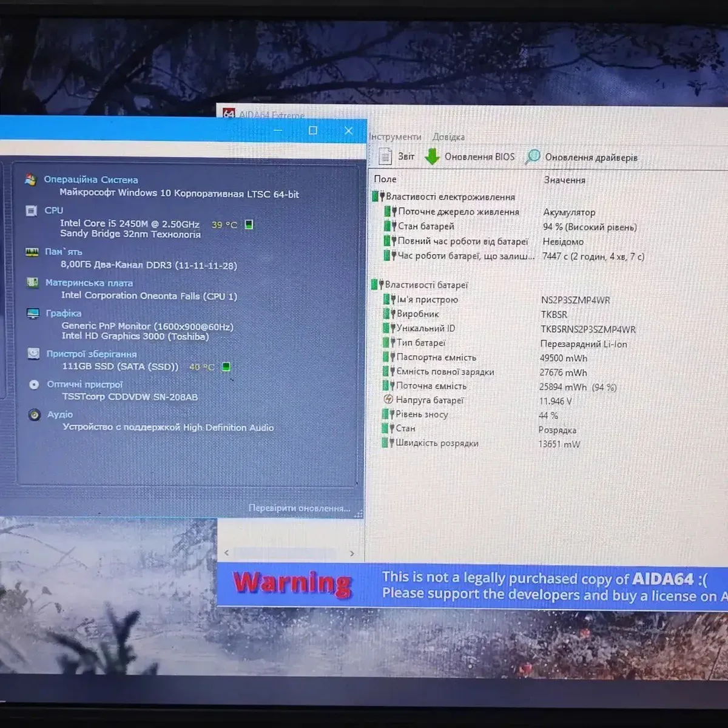Viewport: 728px width, 728px height.
Task: Open the Довідка help menu
Action: point(448,137)
